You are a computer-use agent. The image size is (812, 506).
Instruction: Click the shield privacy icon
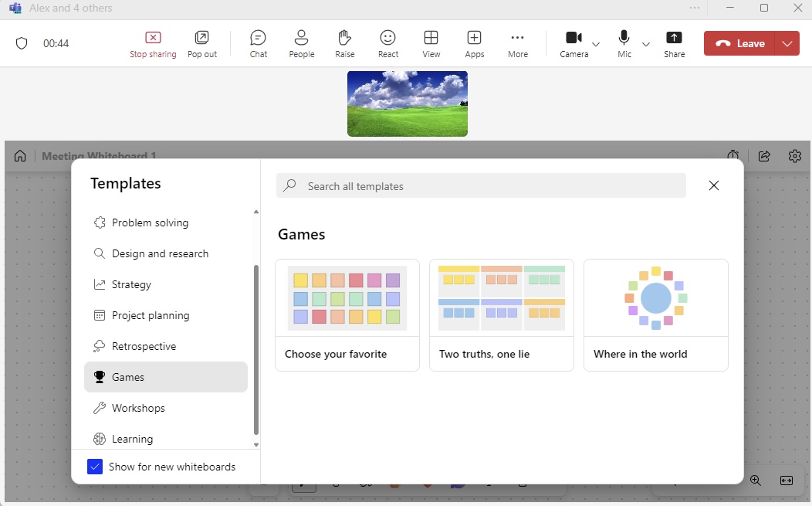click(22, 43)
